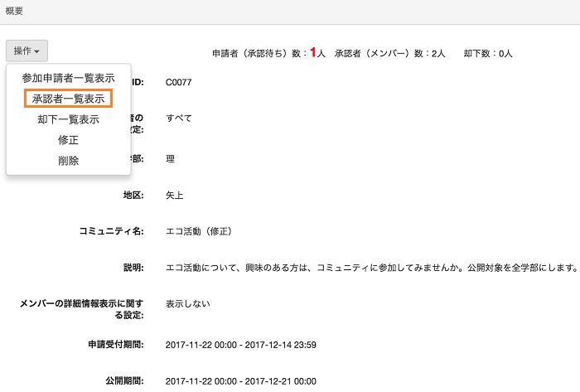Click the ID value C0077
This screenshot has width=580, height=392.
(178, 82)
